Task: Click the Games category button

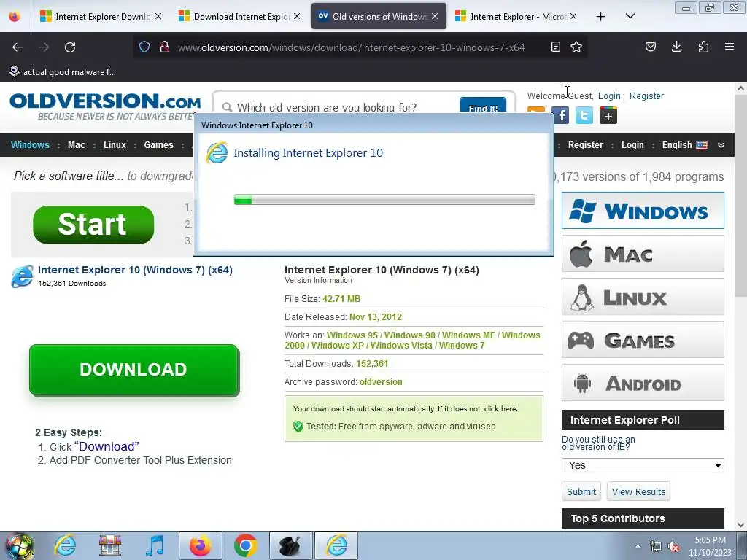Action: point(643,340)
